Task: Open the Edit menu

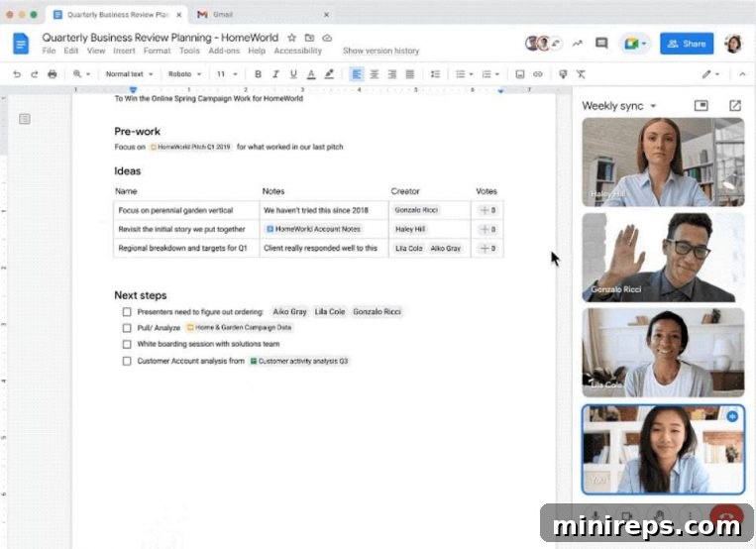Action: point(71,51)
